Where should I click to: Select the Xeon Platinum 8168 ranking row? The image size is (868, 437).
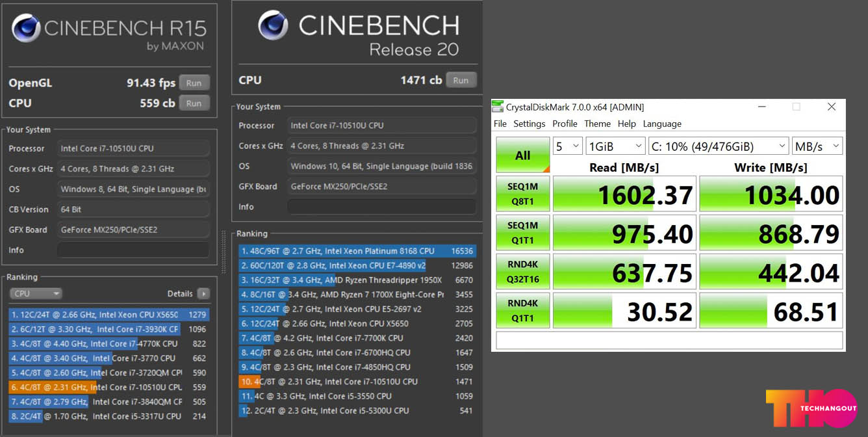[357, 250]
